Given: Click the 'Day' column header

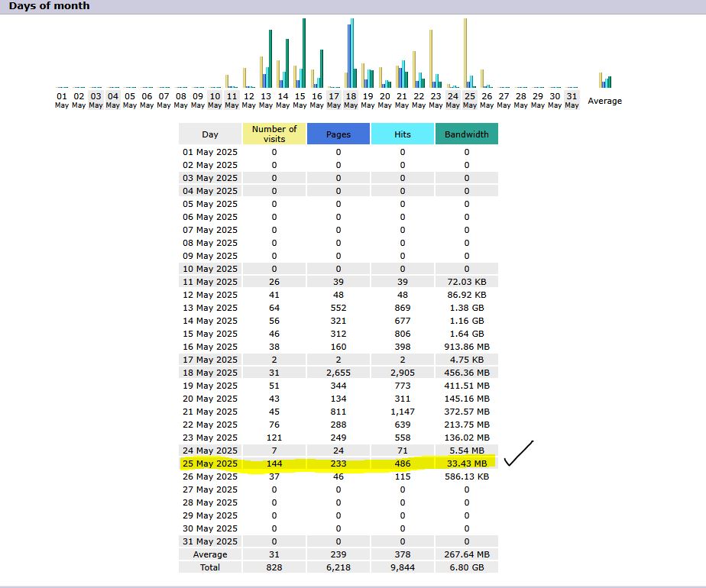Looking at the screenshot, I should (x=210, y=134).
